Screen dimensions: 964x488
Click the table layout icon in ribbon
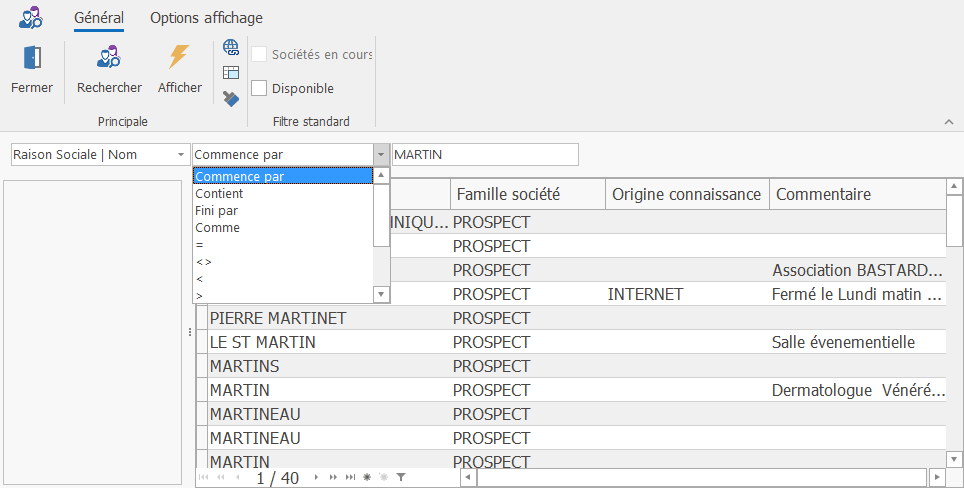[x=231, y=72]
